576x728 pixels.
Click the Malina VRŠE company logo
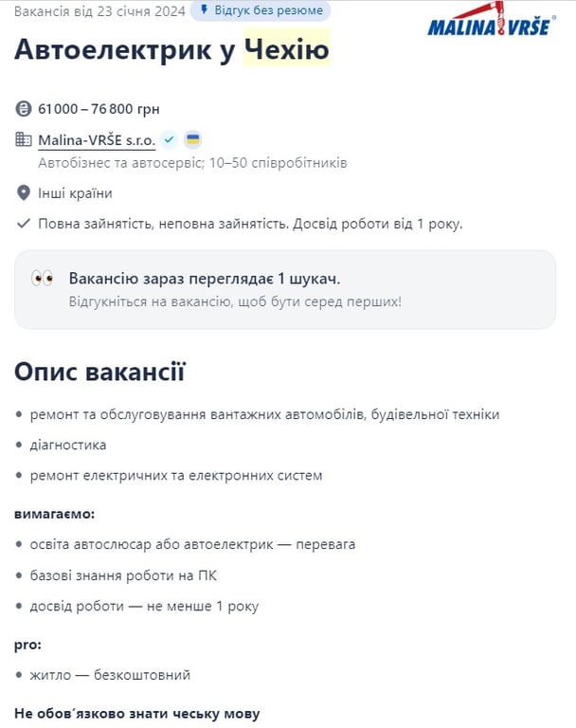(x=490, y=24)
